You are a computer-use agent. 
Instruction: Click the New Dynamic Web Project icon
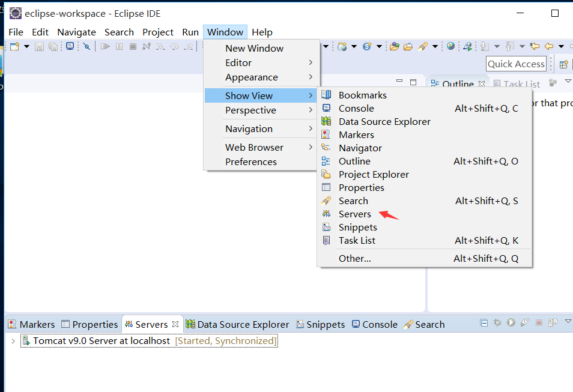coord(342,46)
